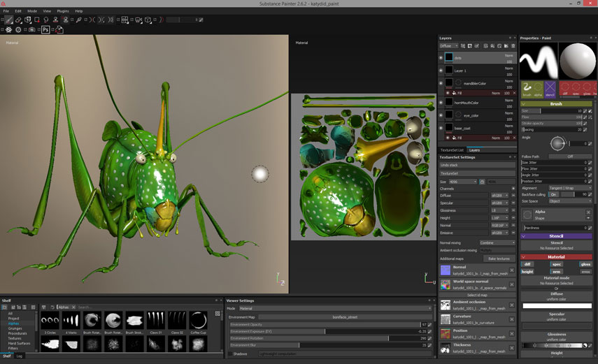Open the Mode menu

pyautogui.click(x=32, y=11)
